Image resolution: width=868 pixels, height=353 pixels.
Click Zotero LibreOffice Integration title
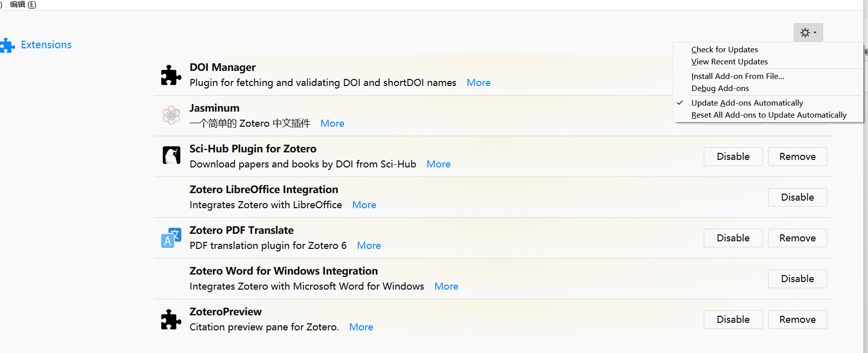(264, 190)
